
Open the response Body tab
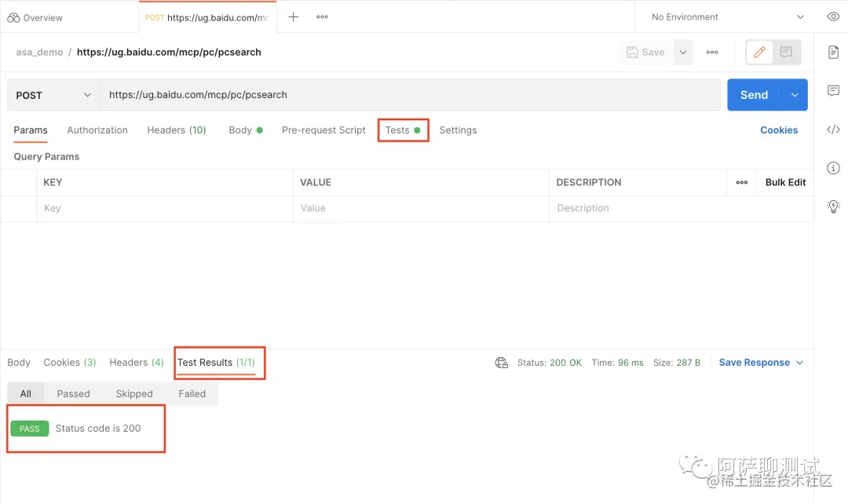click(x=19, y=363)
